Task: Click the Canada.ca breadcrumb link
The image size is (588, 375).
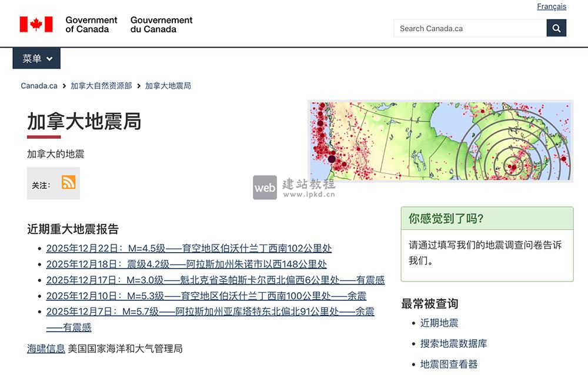Action: [38, 85]
